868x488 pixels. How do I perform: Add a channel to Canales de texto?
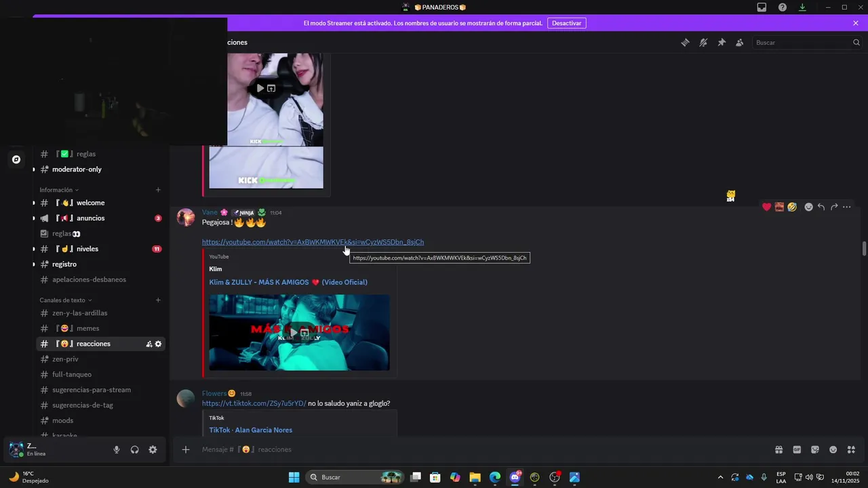(x=158, y=300)
